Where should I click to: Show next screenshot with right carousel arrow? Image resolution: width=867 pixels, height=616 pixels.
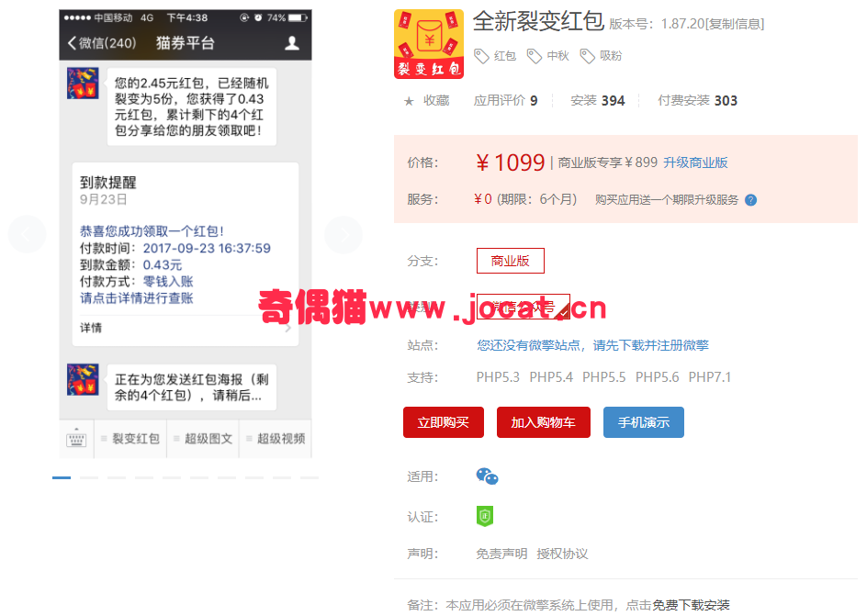(343, 235)
